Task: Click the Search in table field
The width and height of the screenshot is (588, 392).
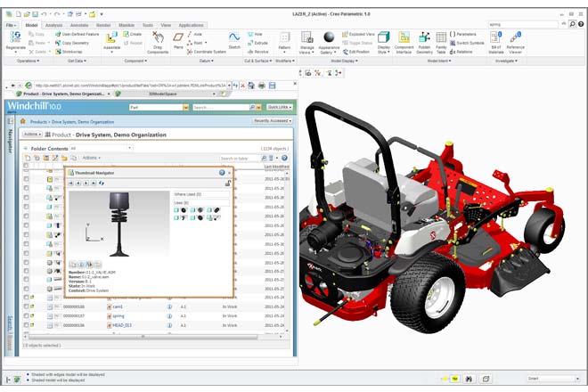Action: [x=240, y=159]
